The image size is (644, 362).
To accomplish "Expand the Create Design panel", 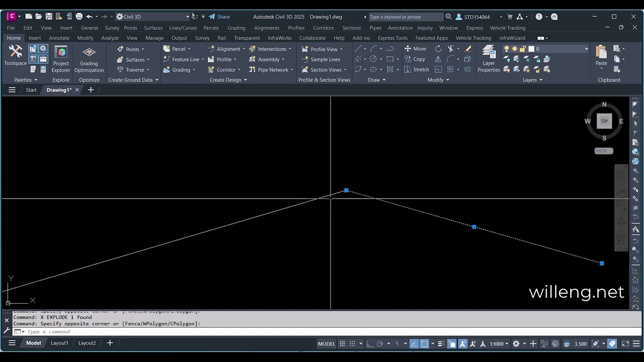I will 228,80.
